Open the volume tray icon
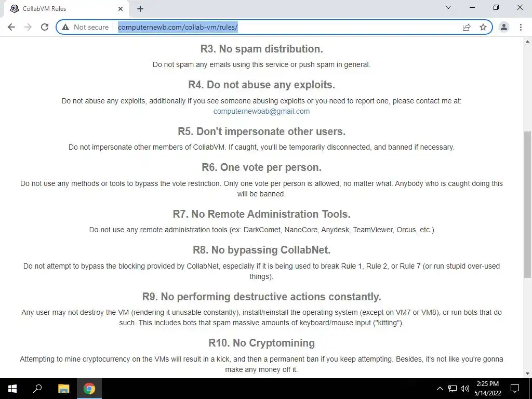532x399 pixels. tap(465, 389)
